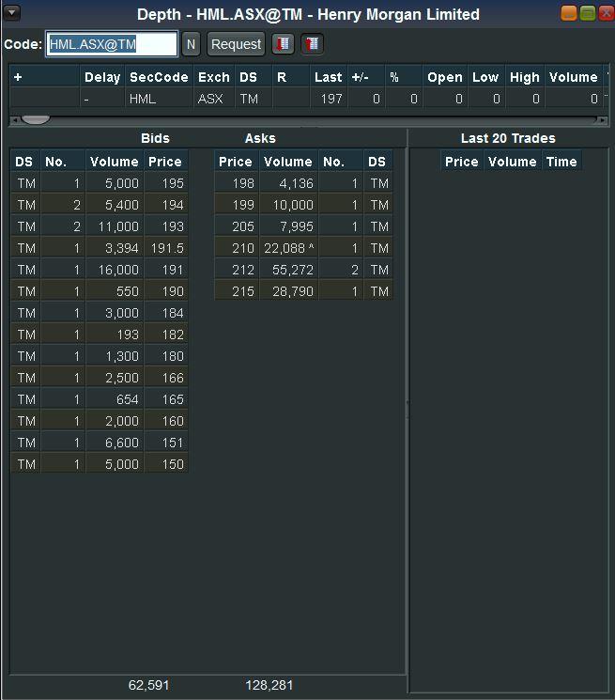Click the ASX exchange cell
Screen dimensions: 615x700
[x=214, y=99]
